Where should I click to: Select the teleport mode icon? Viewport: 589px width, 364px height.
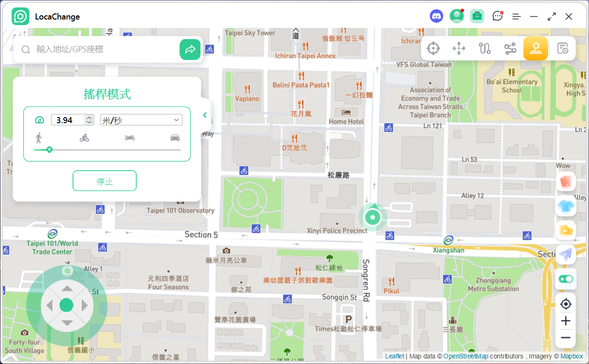pyautogui.click(x=433, y=48)
